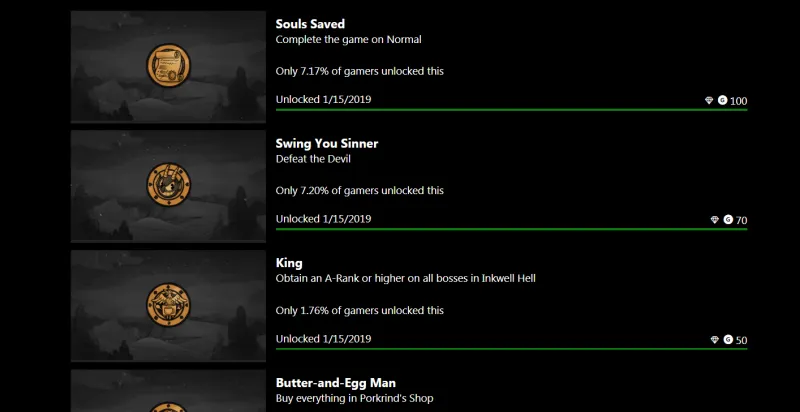
Task: Click the Swing You Sinner devil badge
Action: 168,185
